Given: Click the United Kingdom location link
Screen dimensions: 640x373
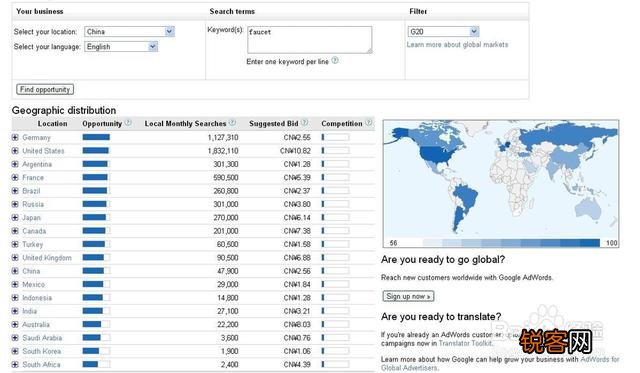Looking at the screenshot, I should tap(47, 258).
